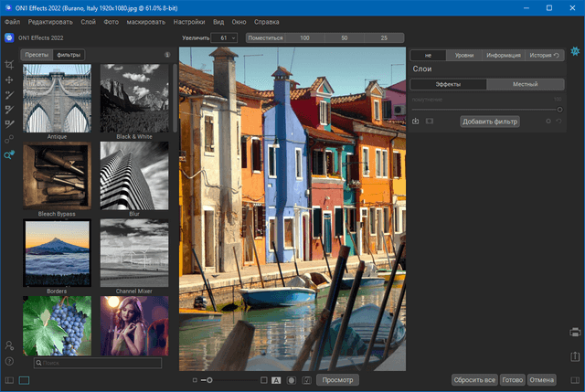Screen dimensions: 585x392
Task: Select the Crop tool in left toolbar
Action: tap(9, 65)
